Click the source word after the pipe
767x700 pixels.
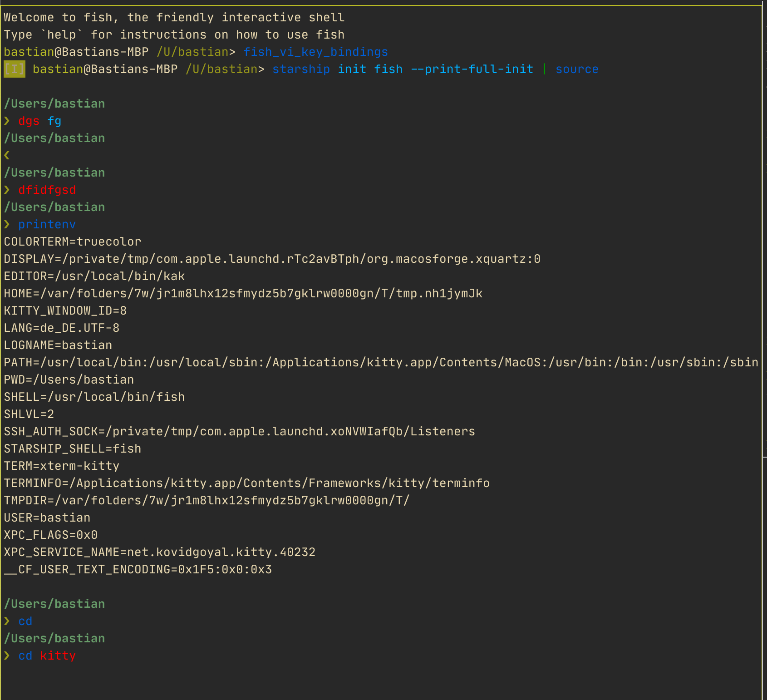point(576,69)
